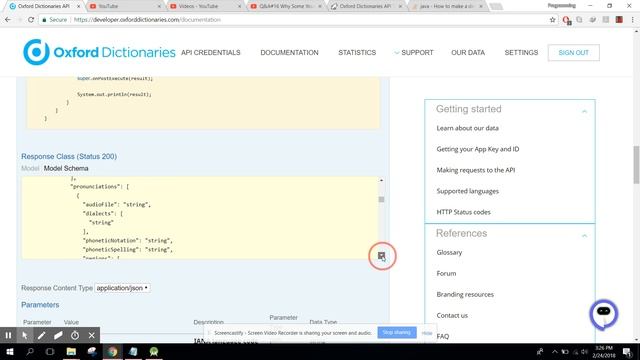Open Android Studio from the taskbar
Viewport: 640px width, 360px height.
[154, 351]
